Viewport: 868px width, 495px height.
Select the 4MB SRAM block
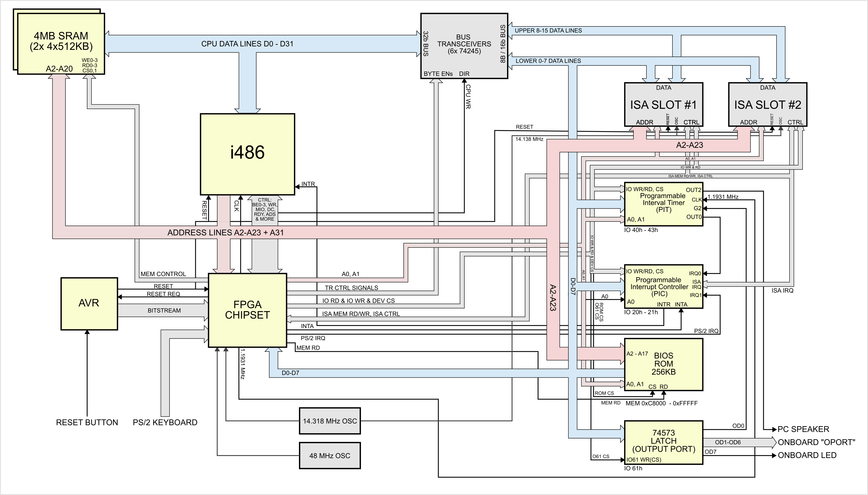click(61, 41)
